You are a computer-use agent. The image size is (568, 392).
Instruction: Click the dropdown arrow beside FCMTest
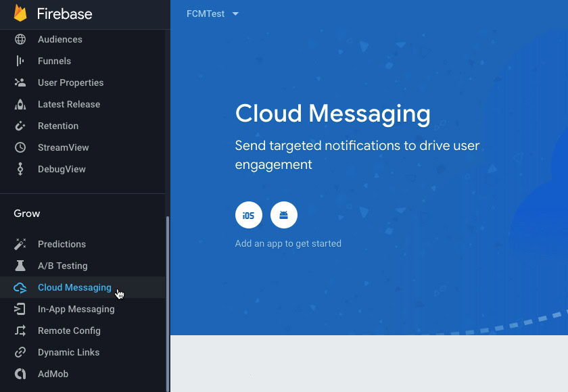pos(235,14)
